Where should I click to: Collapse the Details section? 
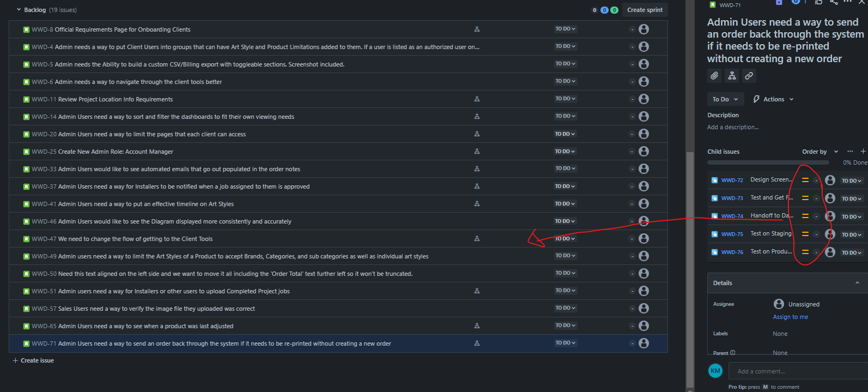857,283
